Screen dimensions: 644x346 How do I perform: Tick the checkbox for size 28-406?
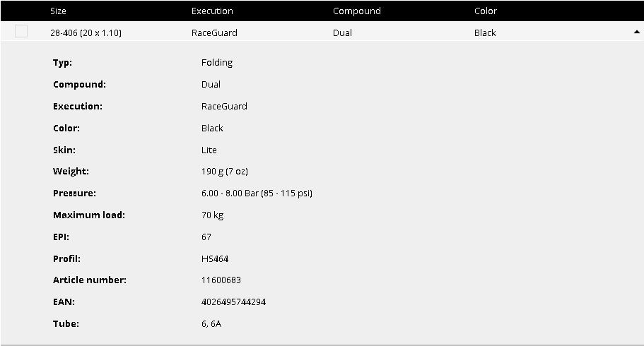(21, 31)
